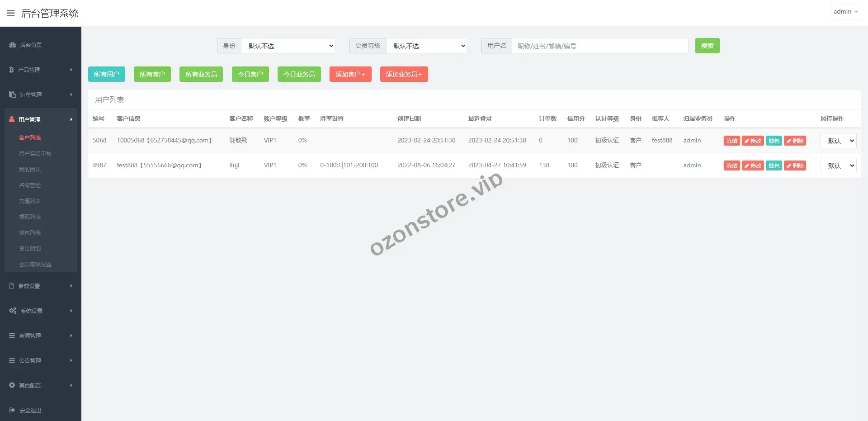Expand the admin account menu
Screen dimensions: 868x421
845,12
